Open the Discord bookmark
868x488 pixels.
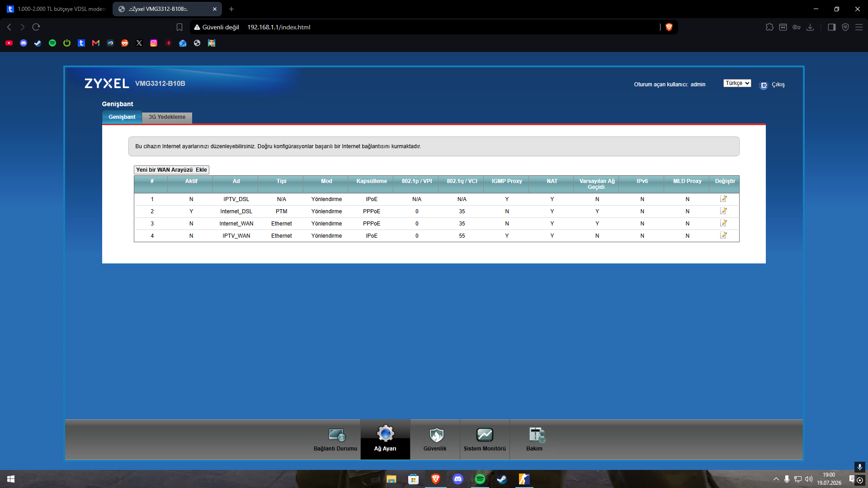(x=24, y=43)
